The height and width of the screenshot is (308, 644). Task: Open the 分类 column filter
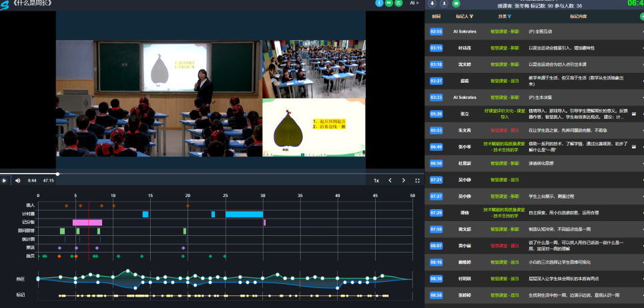[x=509, y=15]
